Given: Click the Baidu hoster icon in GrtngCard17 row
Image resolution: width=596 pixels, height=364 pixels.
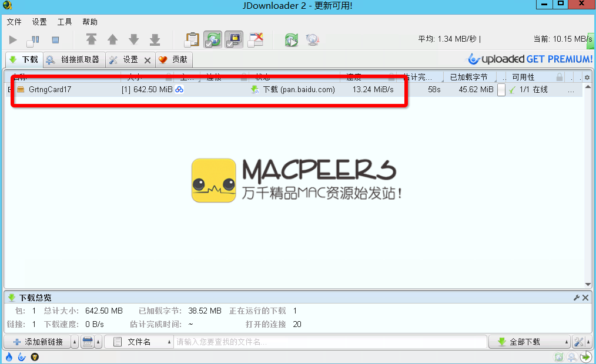Looking at the screenshot, I should 179,90.
